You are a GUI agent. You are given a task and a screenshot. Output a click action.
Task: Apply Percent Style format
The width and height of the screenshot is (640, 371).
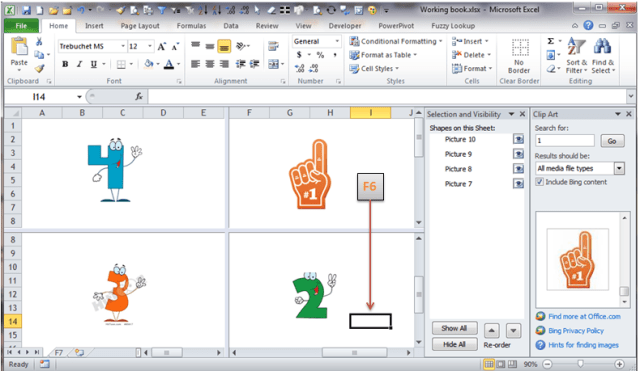tap(320, 55)
